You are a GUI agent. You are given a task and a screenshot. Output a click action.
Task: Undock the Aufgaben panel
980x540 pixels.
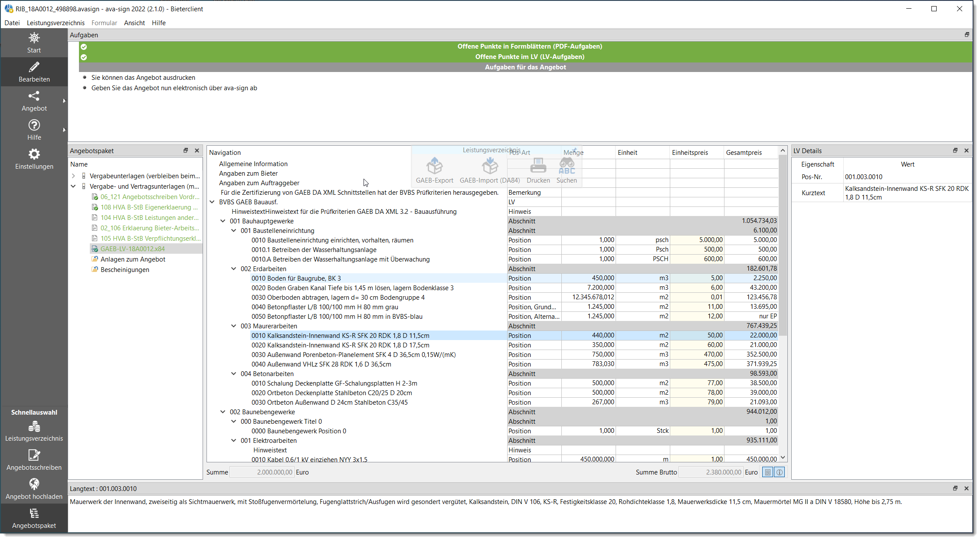pyautogui.click(x=967, y=35)
